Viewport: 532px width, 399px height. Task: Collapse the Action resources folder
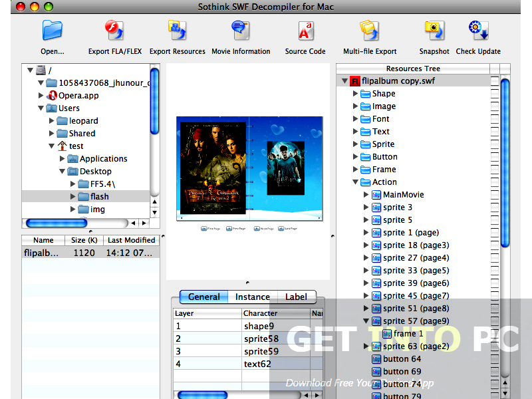[x=355, y=182]
